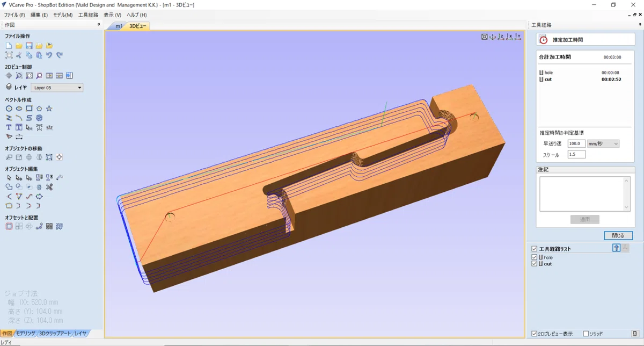Click the Redo arrow icon
This screenshot has height=346, width=644.
60,55
